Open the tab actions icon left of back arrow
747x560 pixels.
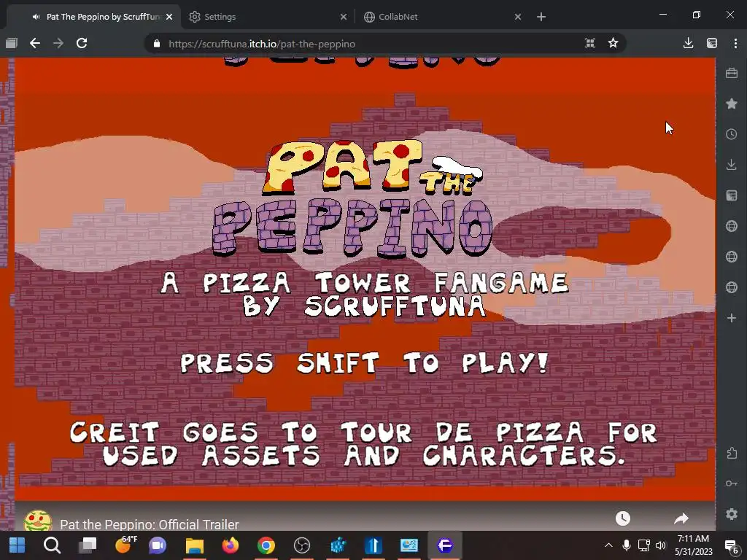point(12,43)
